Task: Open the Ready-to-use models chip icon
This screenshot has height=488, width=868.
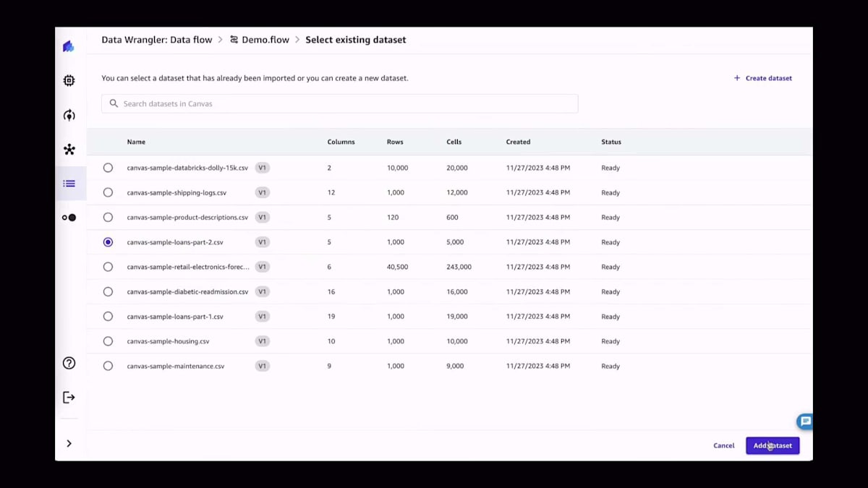Action: click(69, 81)
